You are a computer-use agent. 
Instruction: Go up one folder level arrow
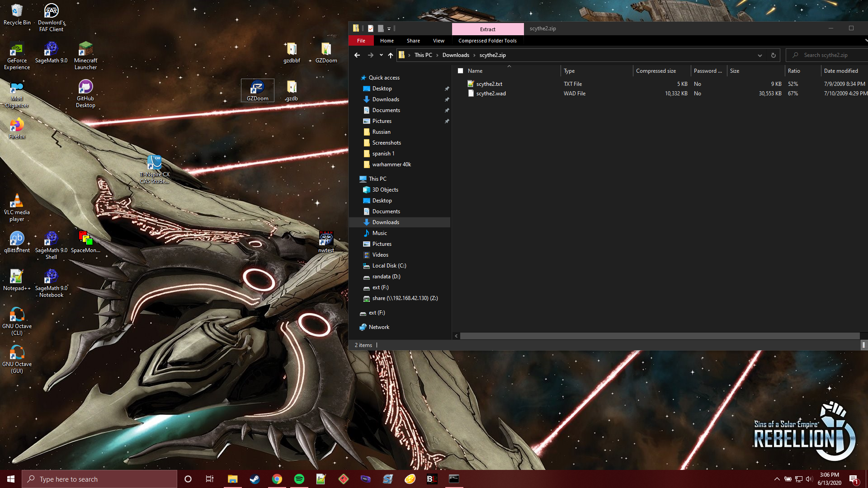(391, 55)
